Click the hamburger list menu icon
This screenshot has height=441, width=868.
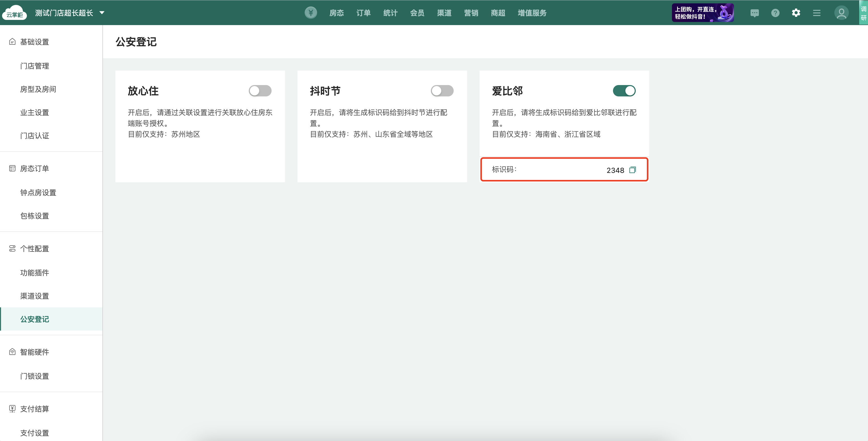(x=817, y=13)
